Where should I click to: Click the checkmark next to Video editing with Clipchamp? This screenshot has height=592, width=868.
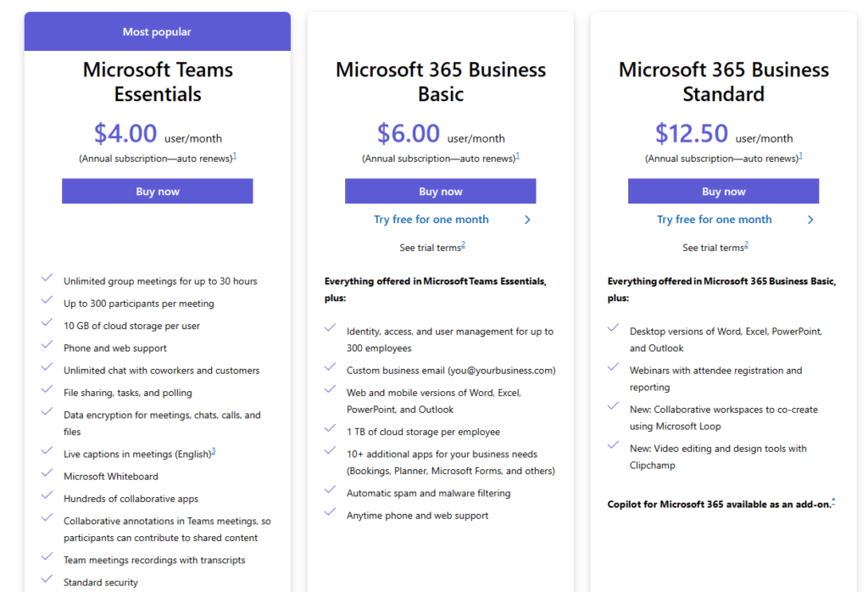(x=613, y=445)
